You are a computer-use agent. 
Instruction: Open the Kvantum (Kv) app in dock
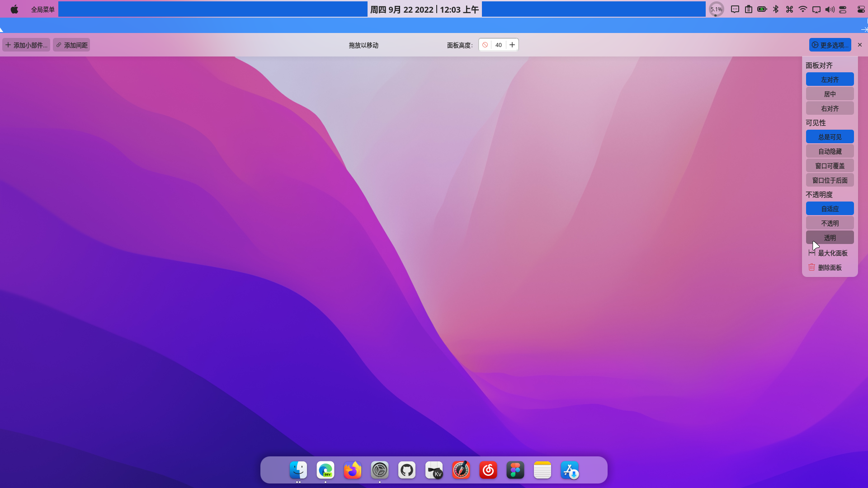pos(434,470)
